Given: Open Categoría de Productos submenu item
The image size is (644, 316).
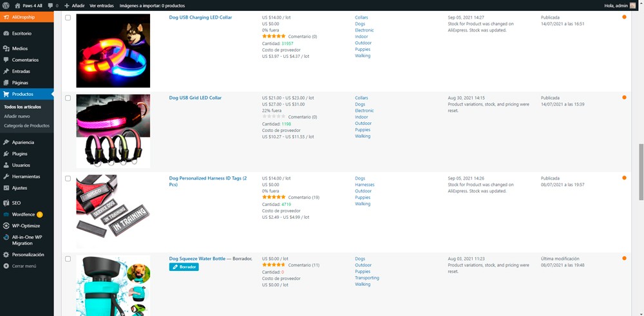Looking at the screenshot, I should coord(26,126).
